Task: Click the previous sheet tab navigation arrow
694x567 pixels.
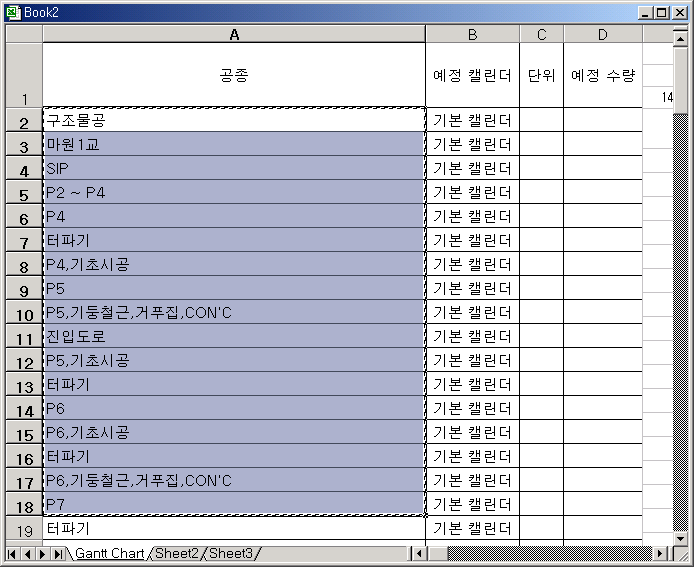Action: click(x=28, y=553)
